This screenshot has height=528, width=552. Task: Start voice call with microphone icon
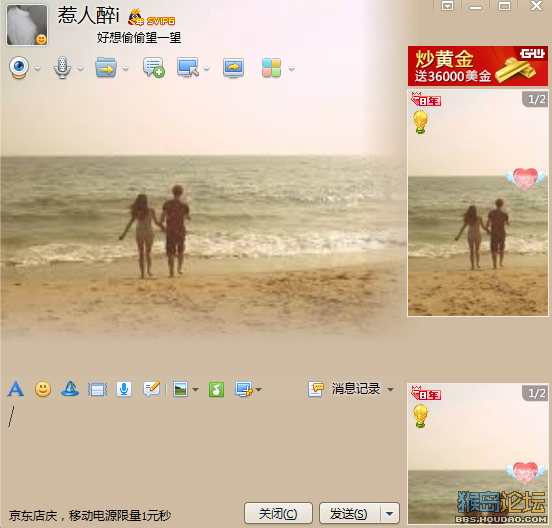[62, 67]
